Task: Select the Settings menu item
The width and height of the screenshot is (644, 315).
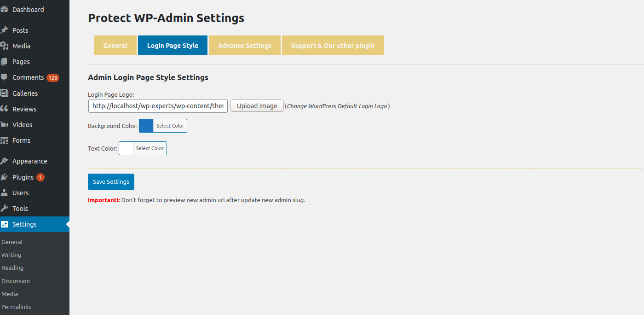Action: [34, 224]
